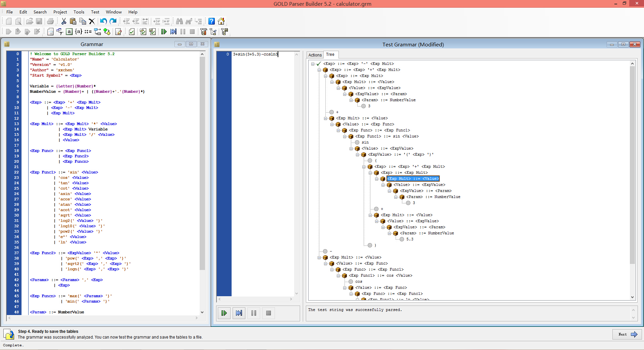Stop parsing with the bottom stop button
The image size is (644, 350).
point(269,313)
